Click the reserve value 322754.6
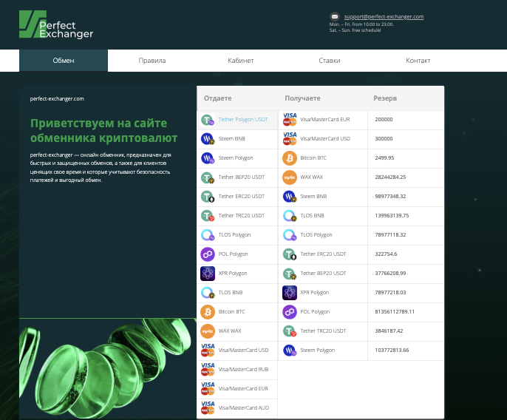 pyautogui.click(x=386, y=254)
